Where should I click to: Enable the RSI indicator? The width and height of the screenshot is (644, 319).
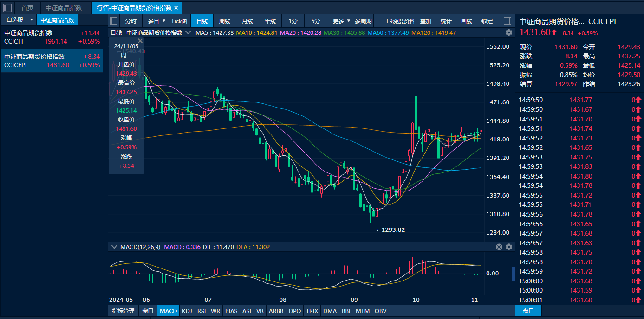(202, 311)
